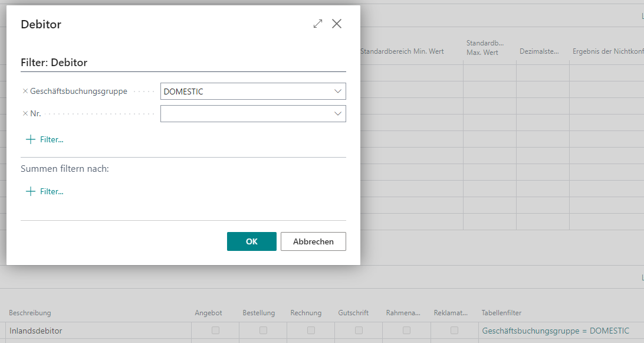This screenshot has width=644, height=343.
Task: Click into the Nr. filter input field
Action: pyautogui.click(x=245, y=113)
